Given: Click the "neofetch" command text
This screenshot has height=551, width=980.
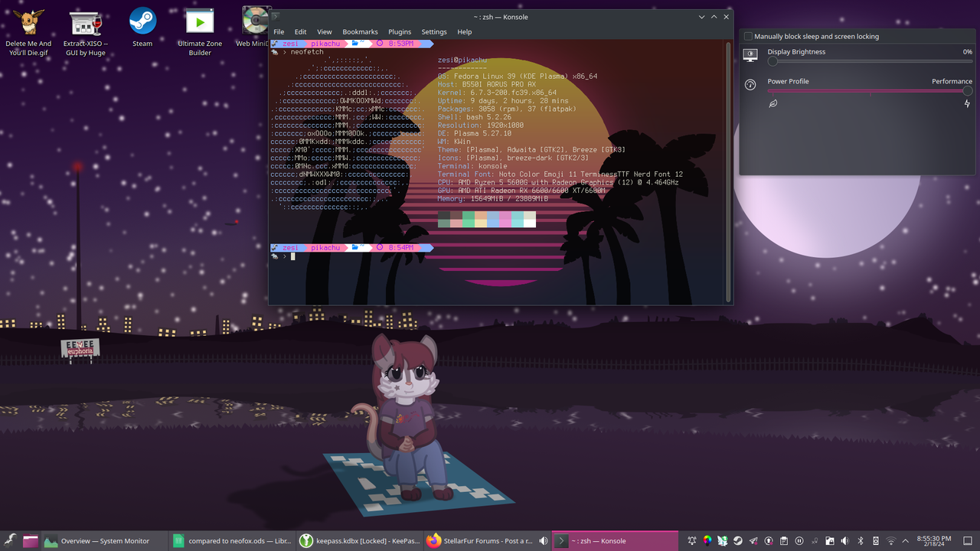Looking at the screenshot, I should pyautogui.click(x=307, y=52).
